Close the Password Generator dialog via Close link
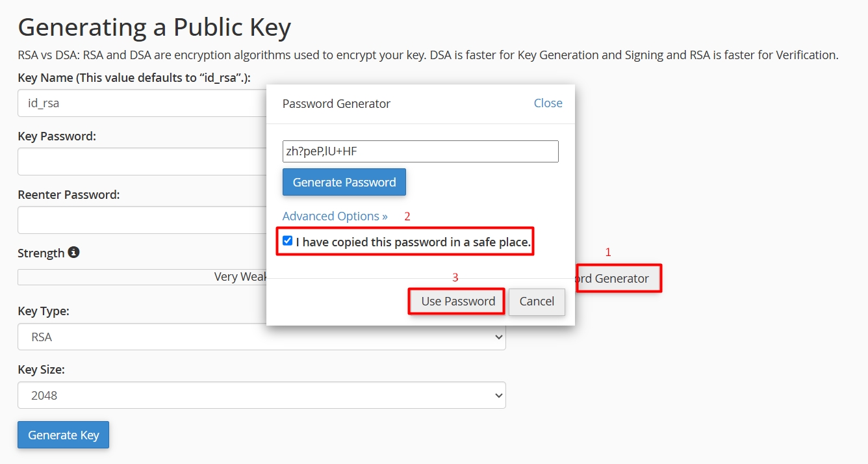 (x=548, y=103)
